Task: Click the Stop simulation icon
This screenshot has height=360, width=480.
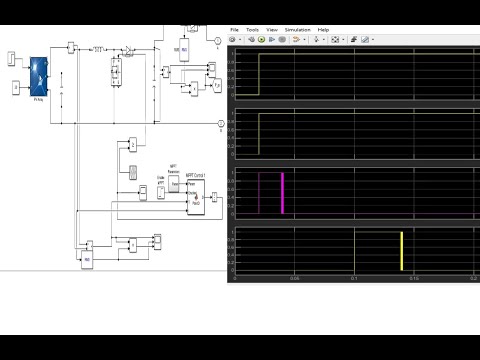Action: click(282, 40)
